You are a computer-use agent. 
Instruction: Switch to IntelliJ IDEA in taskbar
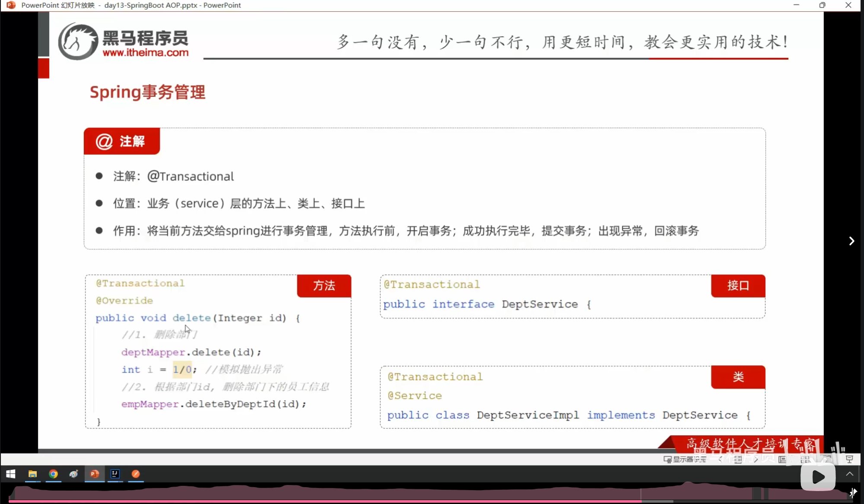(x=115, y=474)
